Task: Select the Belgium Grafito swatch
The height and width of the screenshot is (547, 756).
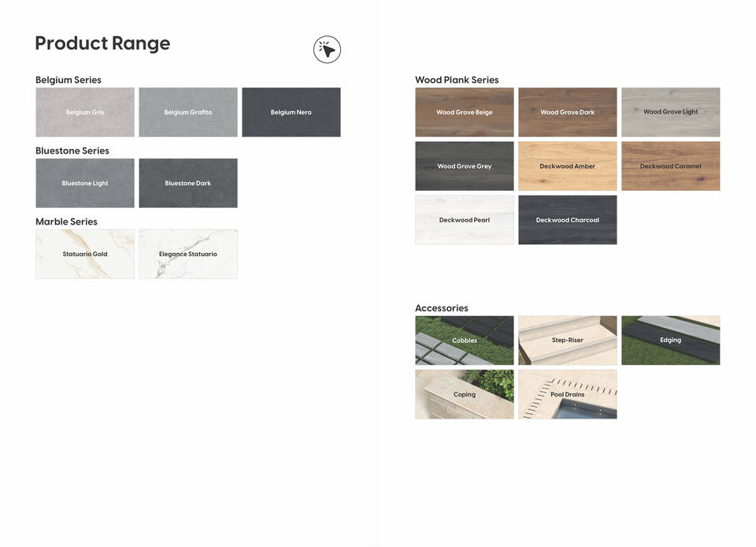Action: (x=188, y=112)
